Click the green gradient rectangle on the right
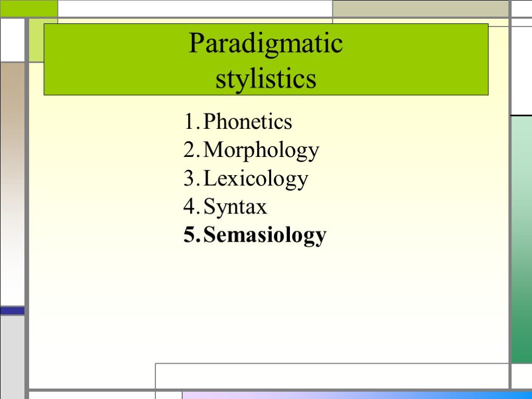The image size is (532, 399). [x=522, y=239]
